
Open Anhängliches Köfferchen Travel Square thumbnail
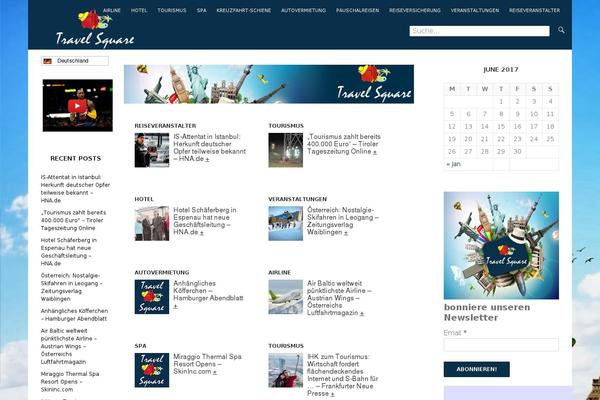[x=152, y=297]
